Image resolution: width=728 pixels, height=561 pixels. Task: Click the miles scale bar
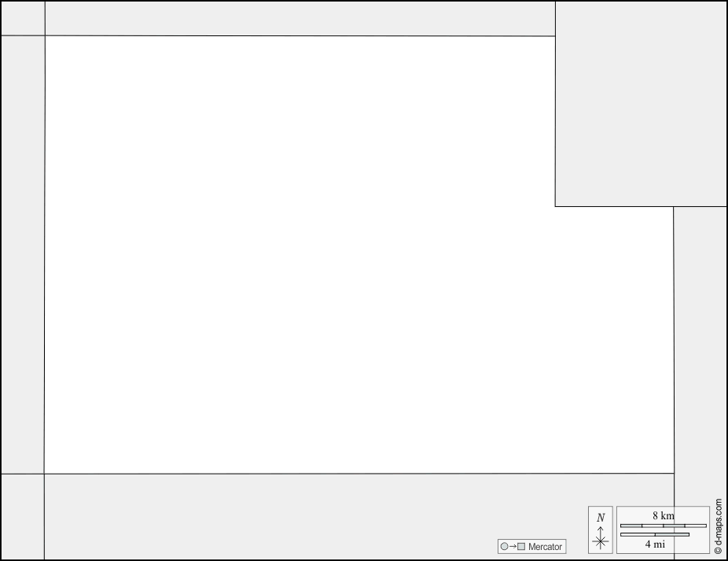point(655,534)
